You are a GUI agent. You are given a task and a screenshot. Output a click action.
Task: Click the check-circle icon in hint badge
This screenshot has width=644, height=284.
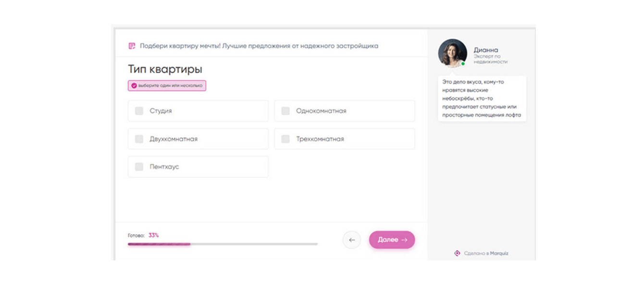(134, 86)
